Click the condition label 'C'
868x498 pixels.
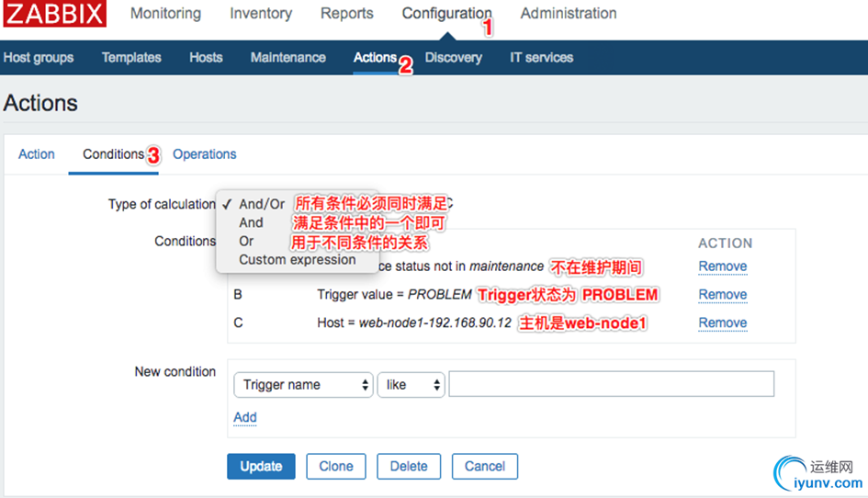point(238,323)
